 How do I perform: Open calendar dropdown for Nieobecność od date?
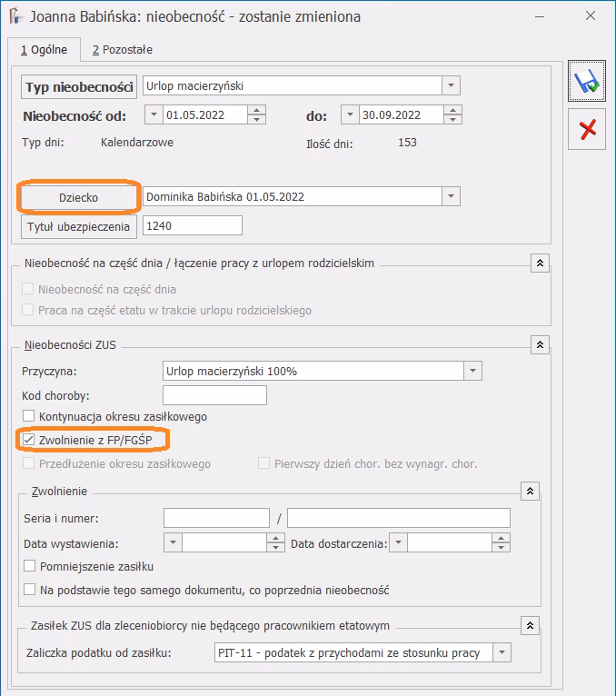pos(153,115)
